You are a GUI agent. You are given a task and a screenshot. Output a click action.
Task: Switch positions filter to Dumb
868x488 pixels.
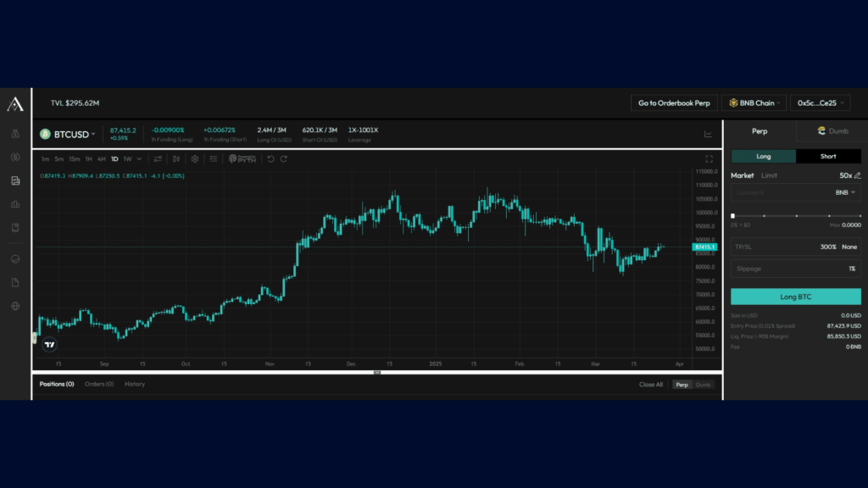703,385
